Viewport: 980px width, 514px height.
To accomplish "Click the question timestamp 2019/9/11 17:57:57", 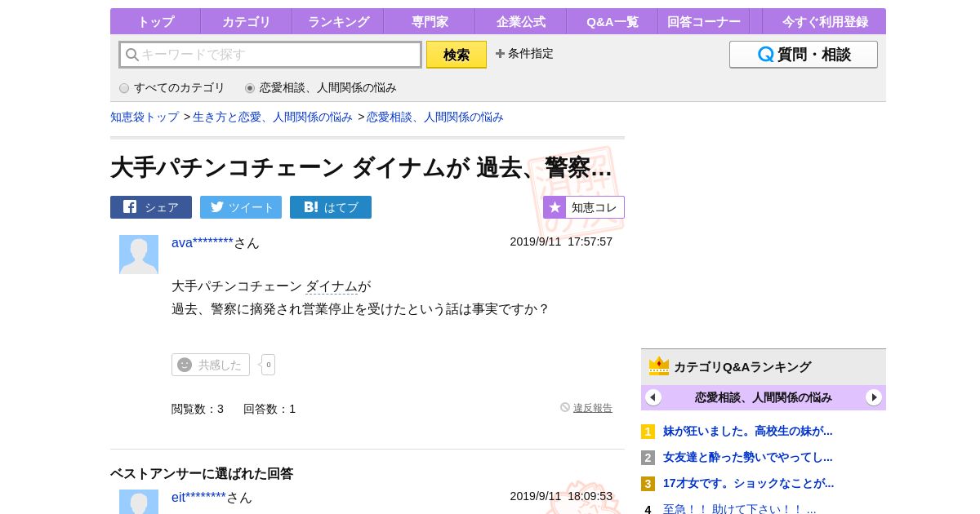I will coord(561,241).
